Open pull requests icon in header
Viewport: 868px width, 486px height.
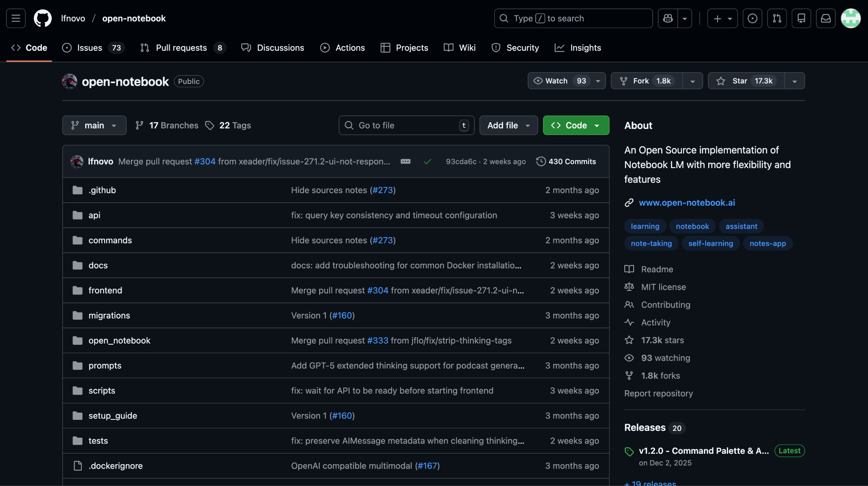[x=776, y=18]
